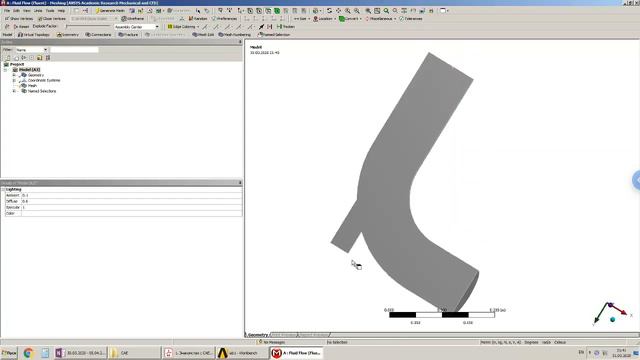The height and width of the screenshot is (360, 640).
Task: Click the highlighted green face selection icon
Action: pos(277,11)
